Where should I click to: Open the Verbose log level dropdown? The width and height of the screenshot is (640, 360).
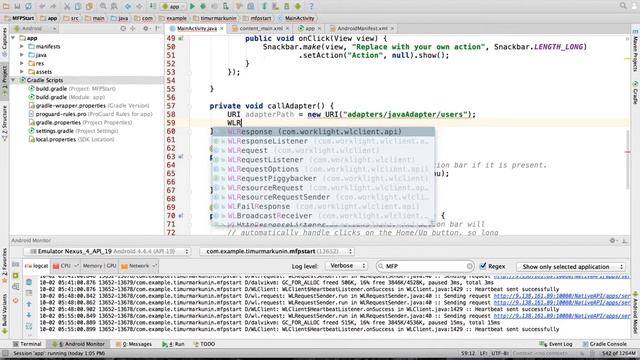[346, 266]
